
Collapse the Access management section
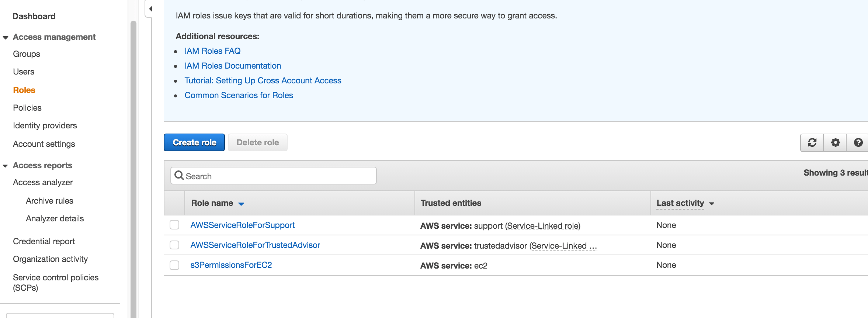coord(6,37)
